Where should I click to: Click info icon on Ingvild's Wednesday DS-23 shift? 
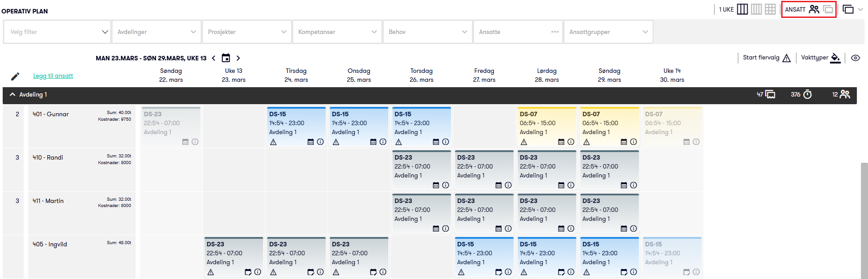pyautogui.click(x=383, y=272)
